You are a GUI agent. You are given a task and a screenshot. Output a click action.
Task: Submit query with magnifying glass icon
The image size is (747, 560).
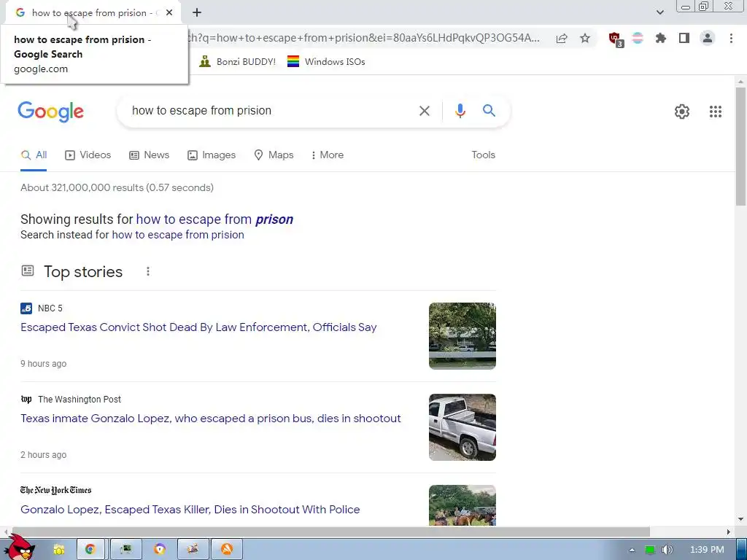tap(489, 111)
